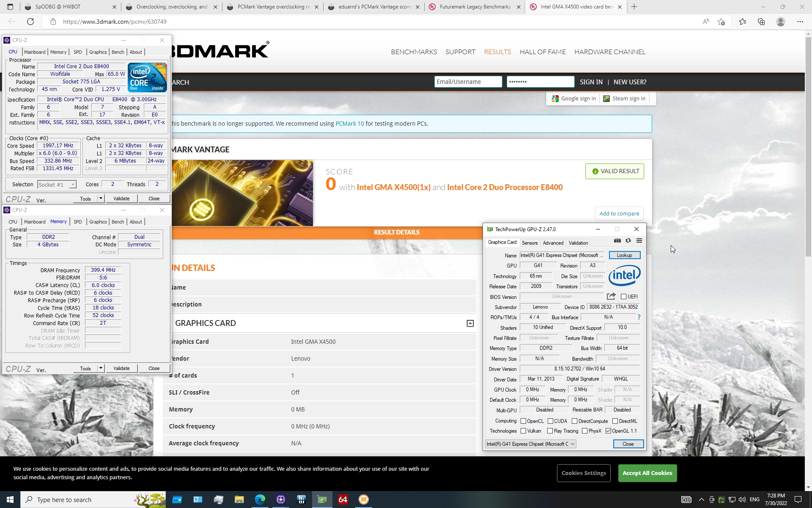Click the SIGN IN link on 3DMark
Viewport: 812px width, 508px height.
click(x=591, y=82)
